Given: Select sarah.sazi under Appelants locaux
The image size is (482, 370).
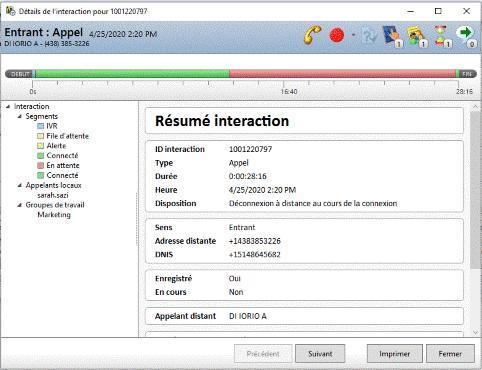Looking at the screenshot, I should (x=53, y=195).
